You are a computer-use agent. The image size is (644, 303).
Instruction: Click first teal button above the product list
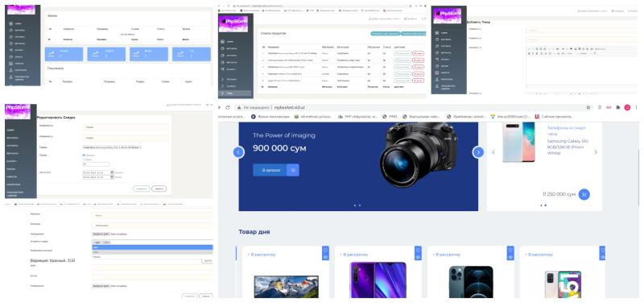386,33
